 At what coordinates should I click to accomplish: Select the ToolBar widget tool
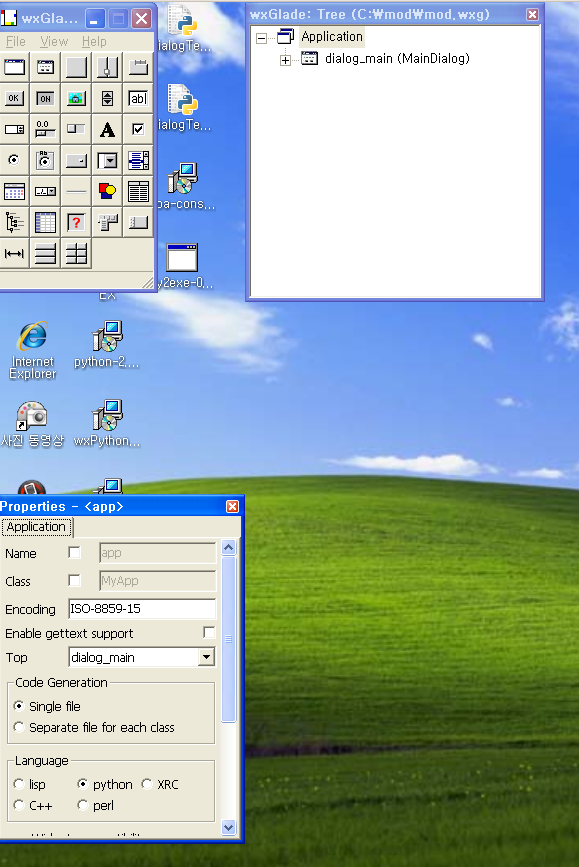[x=138, y=222]
